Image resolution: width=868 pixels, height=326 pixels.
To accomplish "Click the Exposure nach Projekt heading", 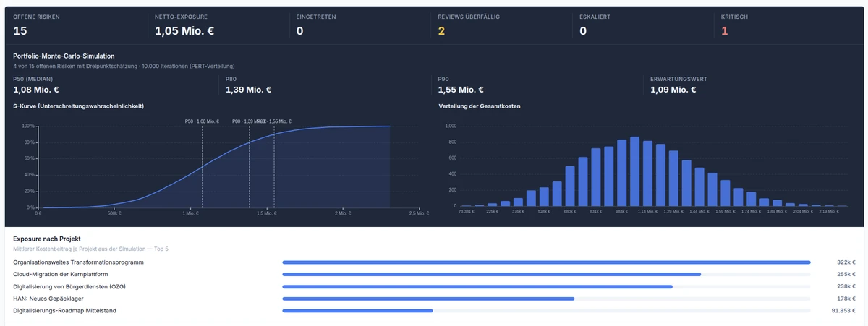I will point(47,238).
